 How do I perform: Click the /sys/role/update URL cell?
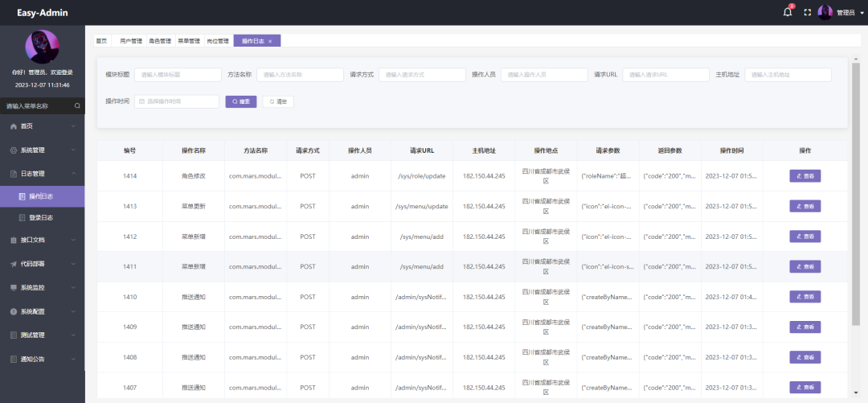tap(422, 176)
